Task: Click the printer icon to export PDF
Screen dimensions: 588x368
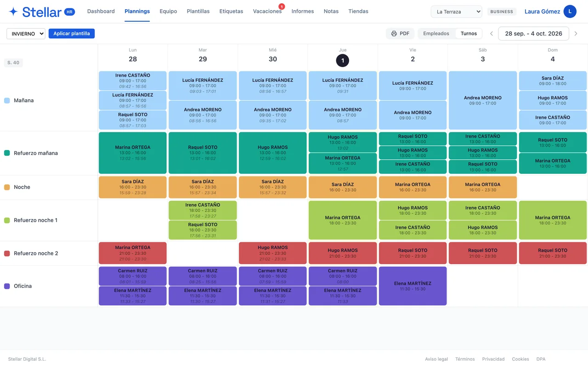Action: tap(394, 34)
